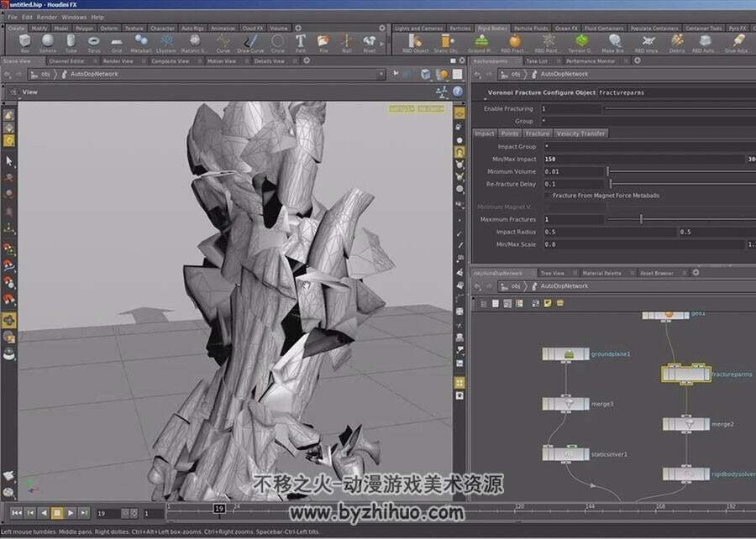Click the Terrain Object shelf tool
Image resolution: width=756 pixels, height=539 pixels.
(580, 43)
